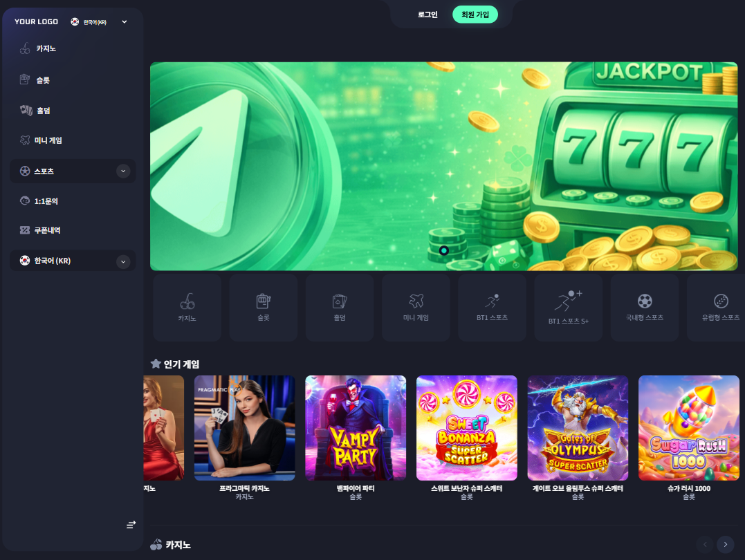Open the 카지노 cherry icon tile
Image resolution: width=745 pixels, height=560 pixels.
click(x=187, y=308)
